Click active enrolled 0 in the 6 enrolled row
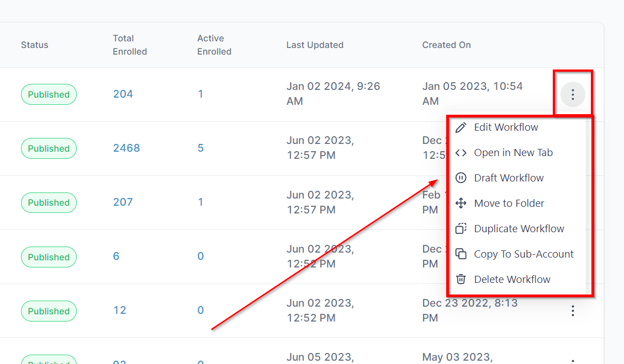 (x=200, y=256)
